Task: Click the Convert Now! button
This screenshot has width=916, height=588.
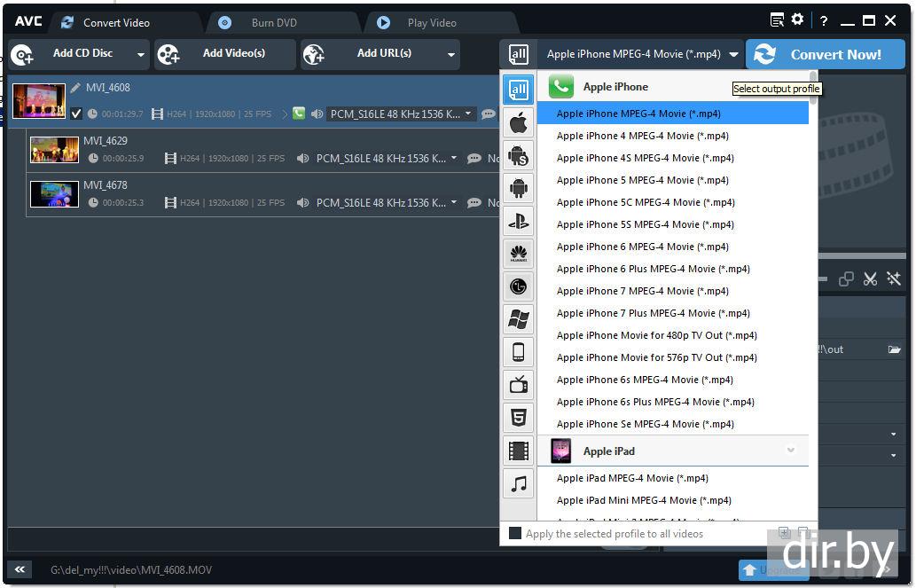Action: tap(825, 54)
